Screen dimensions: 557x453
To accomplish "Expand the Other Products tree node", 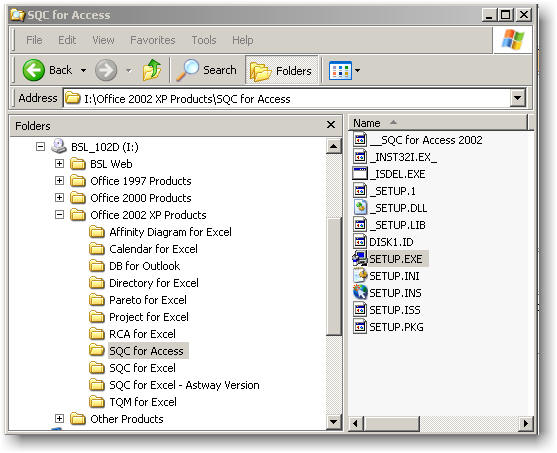I will [60, 419].
